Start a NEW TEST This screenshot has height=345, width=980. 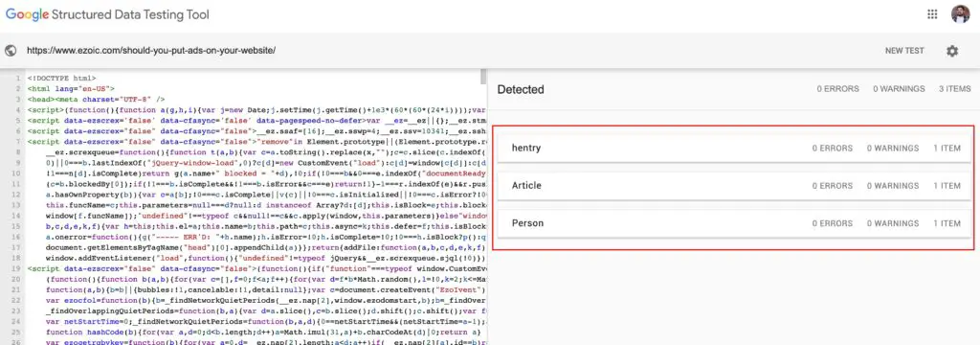[x=904, y=51]
